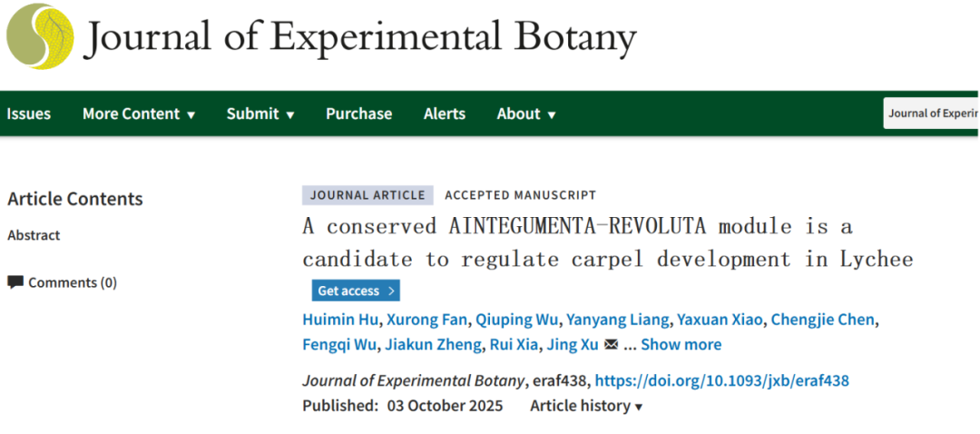
Task: Expand the About menu
Action: click(x=526, y=114)
